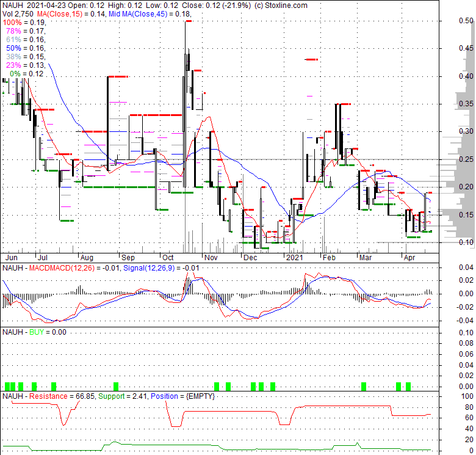The height and width of the screenshot is (455, 476).
Task: Click the 'Nov' month label
Action: point(211,258)
